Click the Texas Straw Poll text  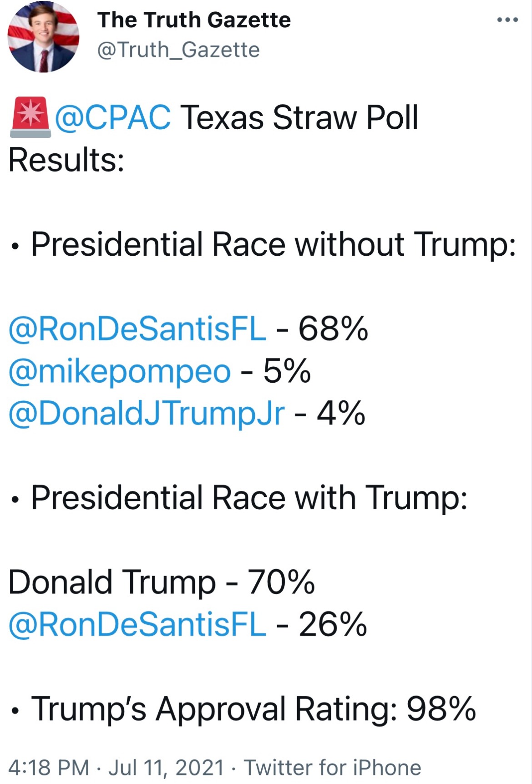pos(299,118)
